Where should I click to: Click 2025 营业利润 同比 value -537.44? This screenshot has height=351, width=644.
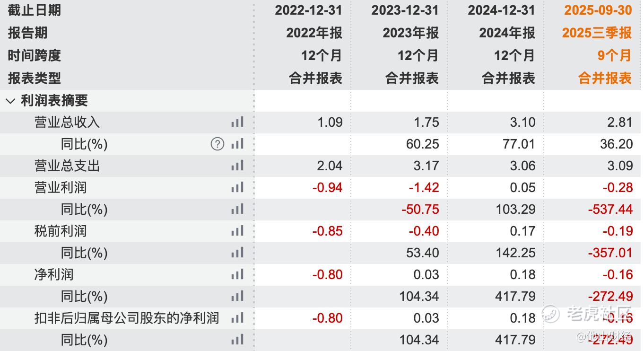[610, 209]
